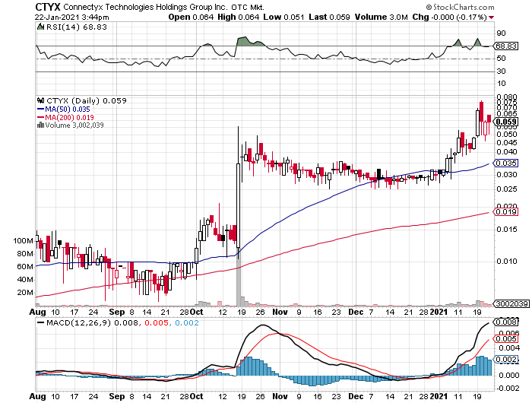Click the 0.015 price axis label
Image resolution: width=532 pixels, height=403 pixels.
tap(507, 230)
